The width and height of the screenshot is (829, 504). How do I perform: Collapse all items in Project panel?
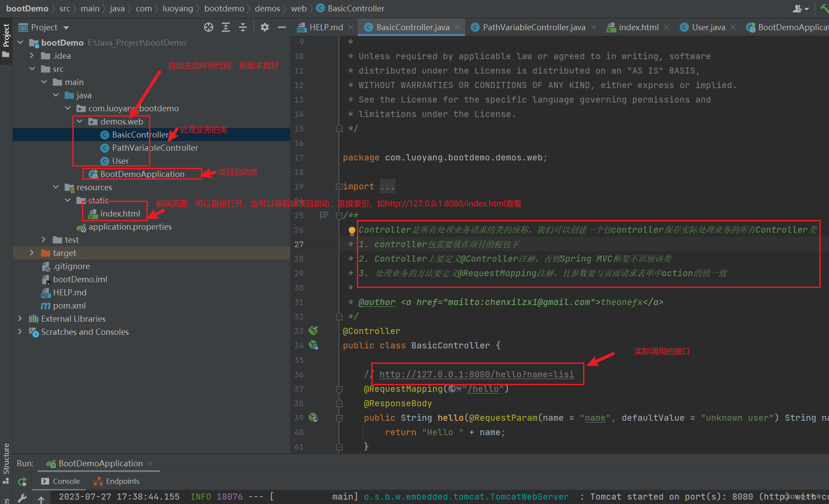(x=243, y=27)
